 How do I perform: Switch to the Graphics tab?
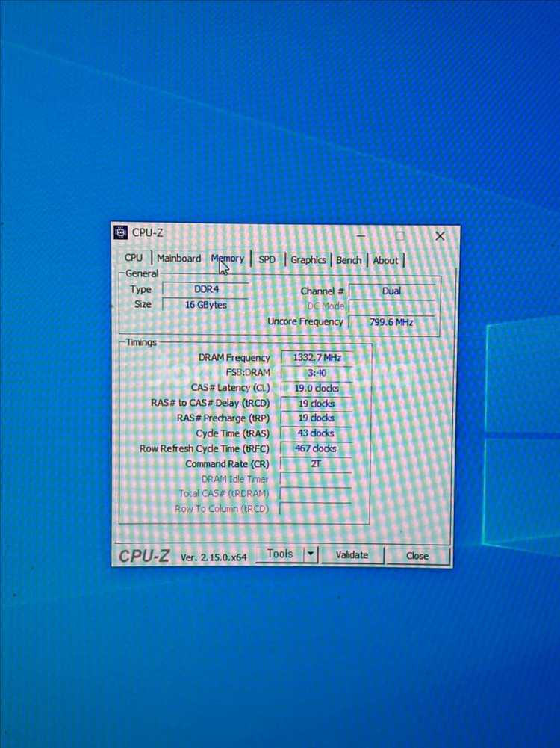(308, 260)
